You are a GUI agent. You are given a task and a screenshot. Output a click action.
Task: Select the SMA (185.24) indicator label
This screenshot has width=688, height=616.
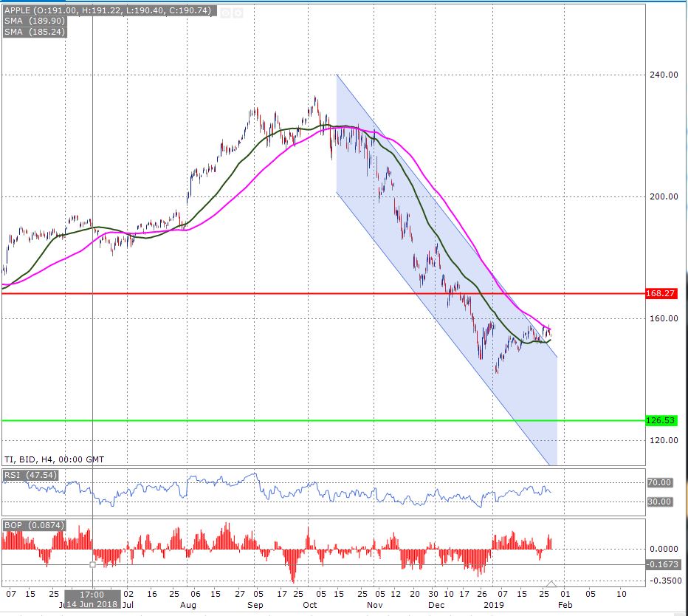35,32
